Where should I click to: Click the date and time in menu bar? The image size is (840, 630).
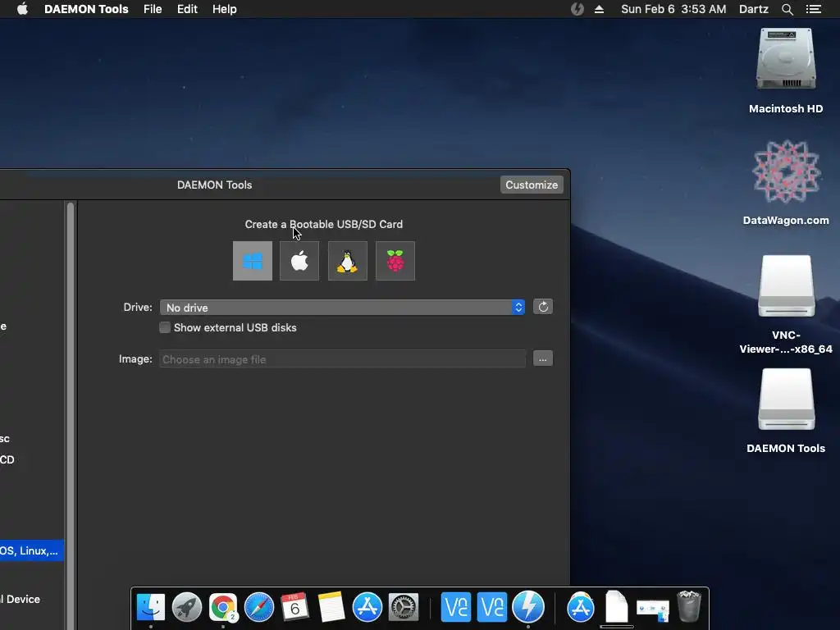coord(673,9)
